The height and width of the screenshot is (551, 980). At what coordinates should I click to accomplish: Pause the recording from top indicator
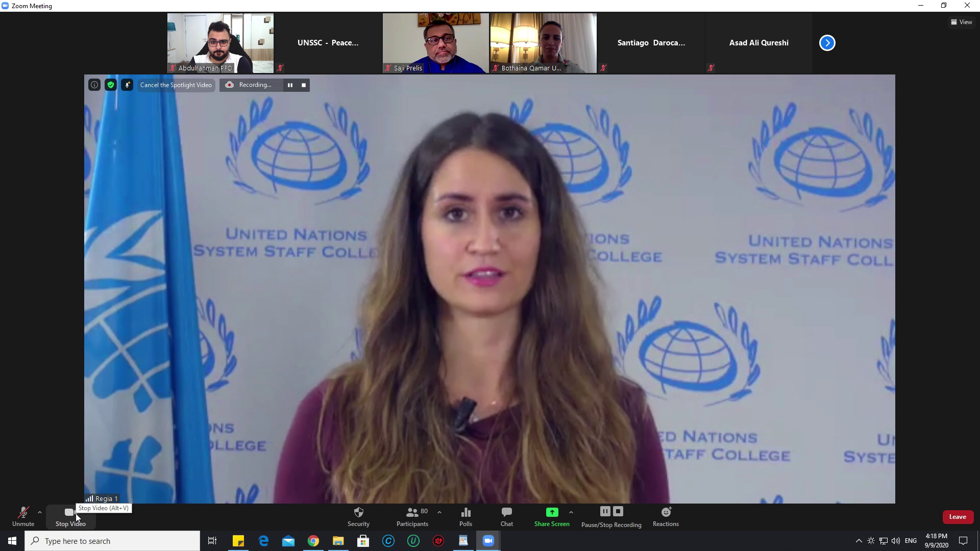click(x=290, y=85)
